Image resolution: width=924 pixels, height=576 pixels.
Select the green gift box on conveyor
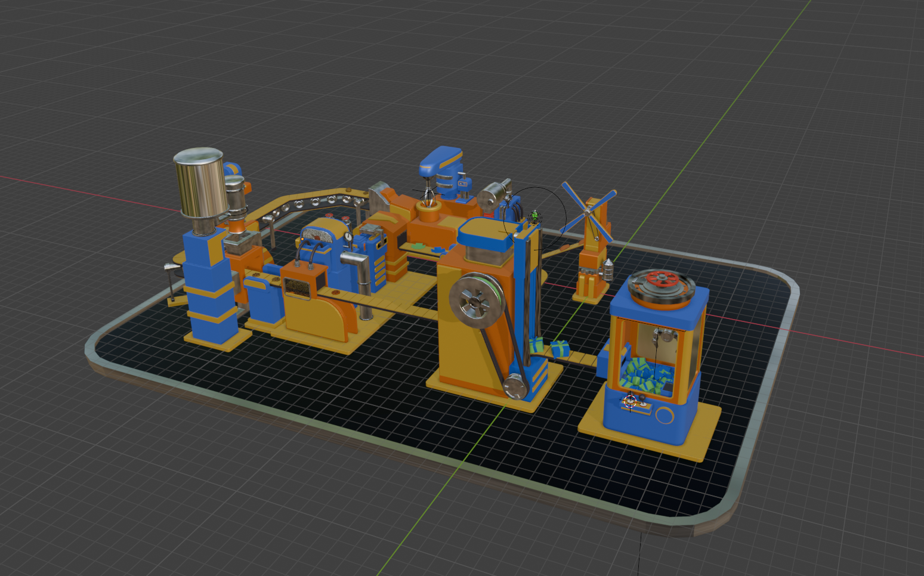tap(536, 345)
